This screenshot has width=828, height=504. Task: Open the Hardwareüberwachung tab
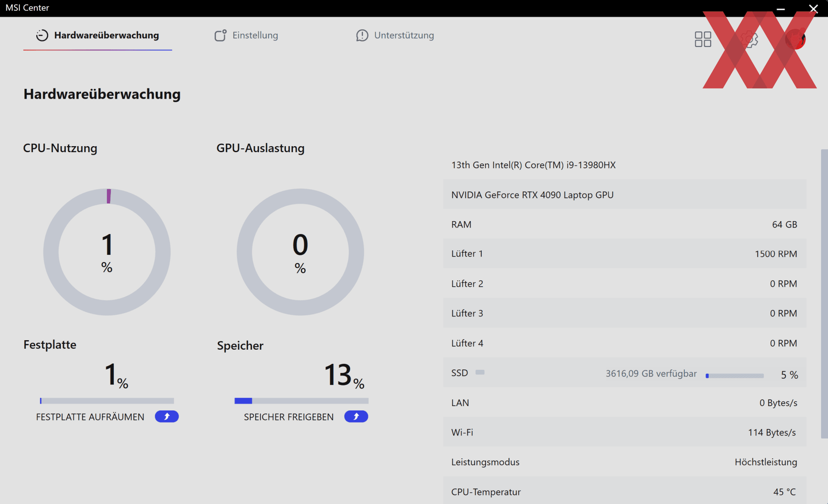tap(97, 35)
